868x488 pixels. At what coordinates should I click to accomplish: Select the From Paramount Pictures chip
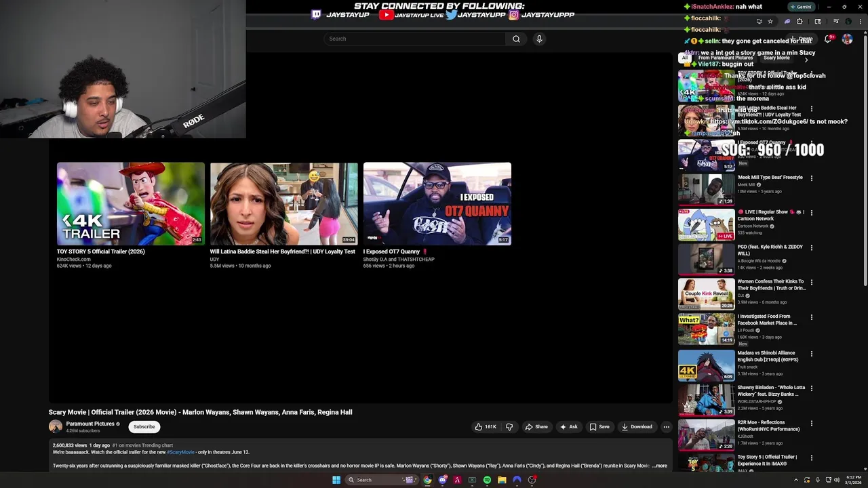(726, 58)
